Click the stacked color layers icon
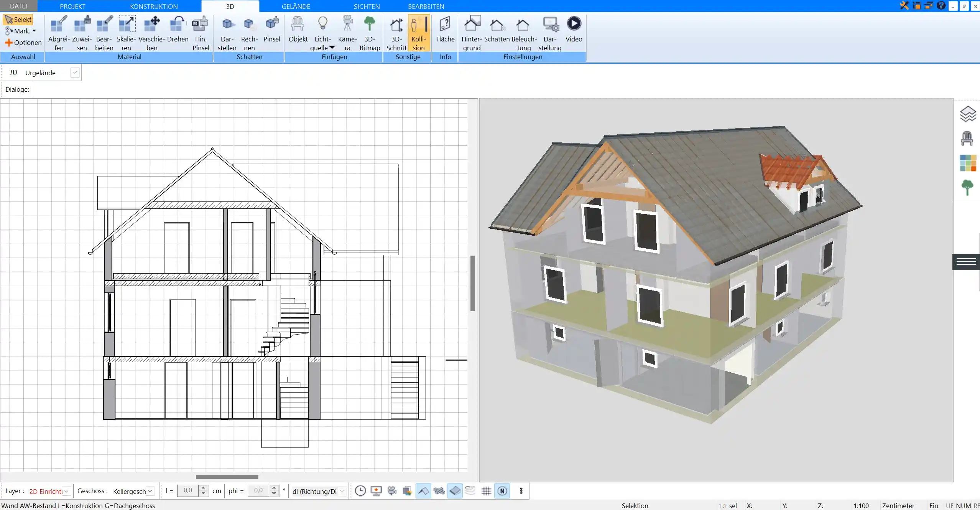980x510 pixels. [x=407, y=491]
